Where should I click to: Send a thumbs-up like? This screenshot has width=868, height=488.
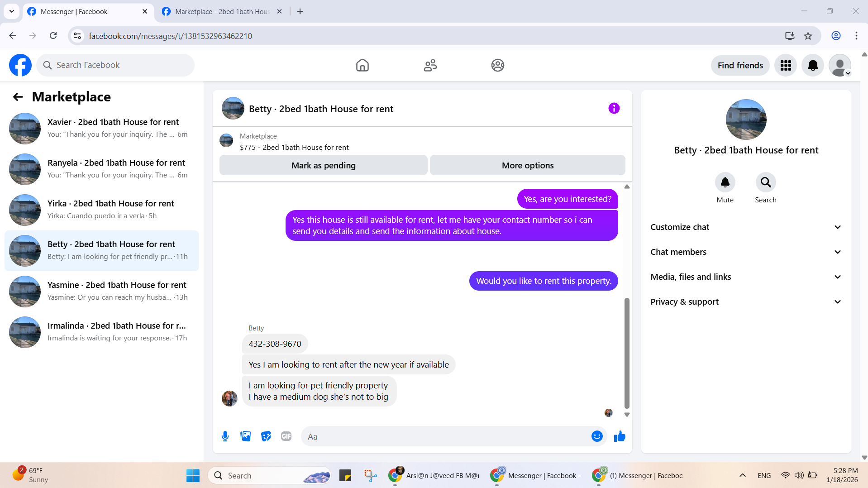620,436
